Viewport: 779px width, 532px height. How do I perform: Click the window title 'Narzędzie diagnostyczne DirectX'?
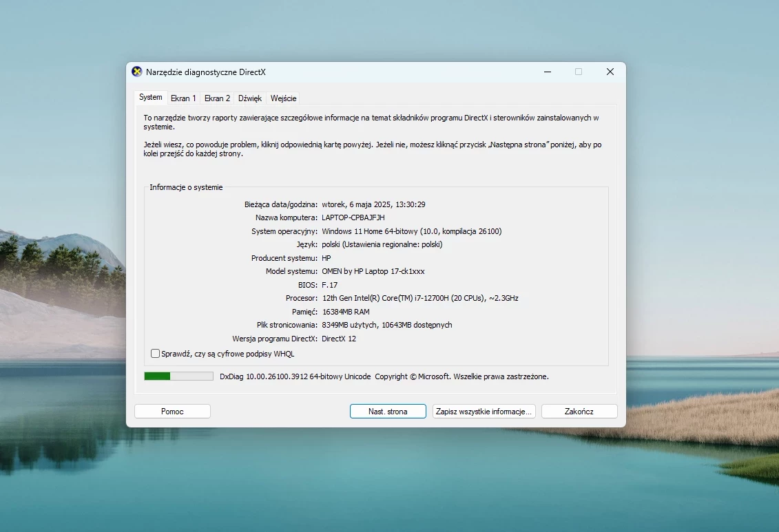pyautogui.click(x=206, y=72)
